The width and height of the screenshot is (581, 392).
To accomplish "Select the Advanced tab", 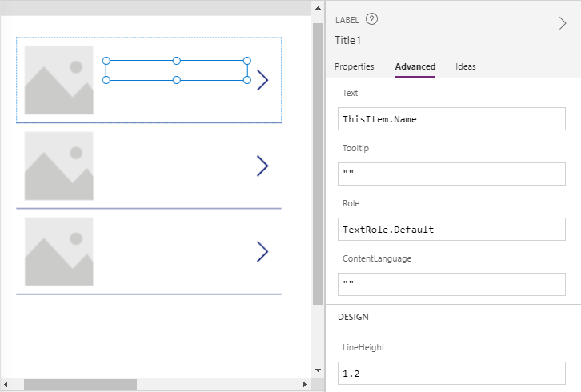I will click(x=415, y=66).
